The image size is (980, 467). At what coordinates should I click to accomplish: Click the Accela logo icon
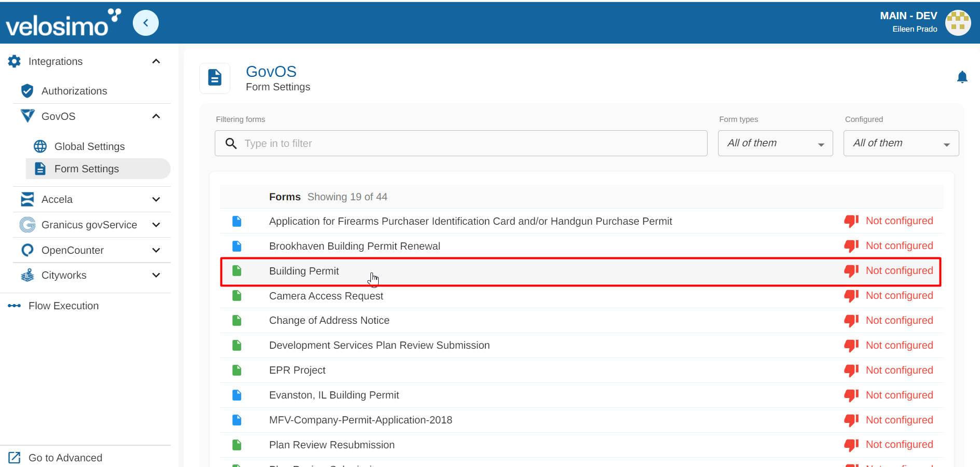click(x=27, y=199)
